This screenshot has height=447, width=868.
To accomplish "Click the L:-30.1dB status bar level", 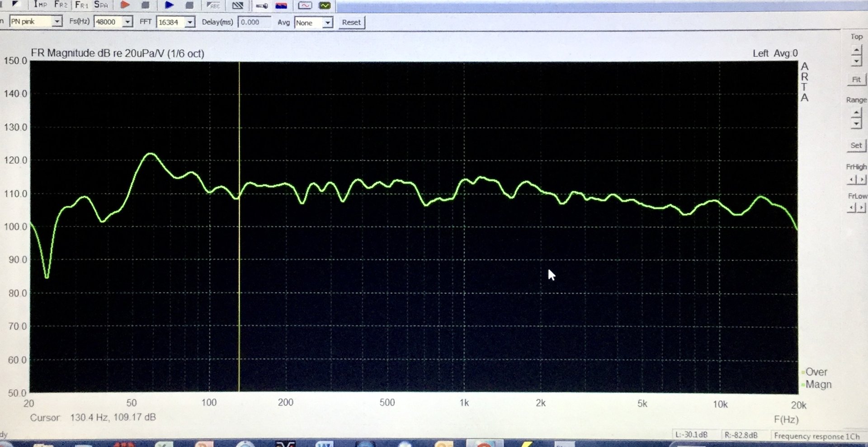I will pyautogui.click(x=691, y=435).
